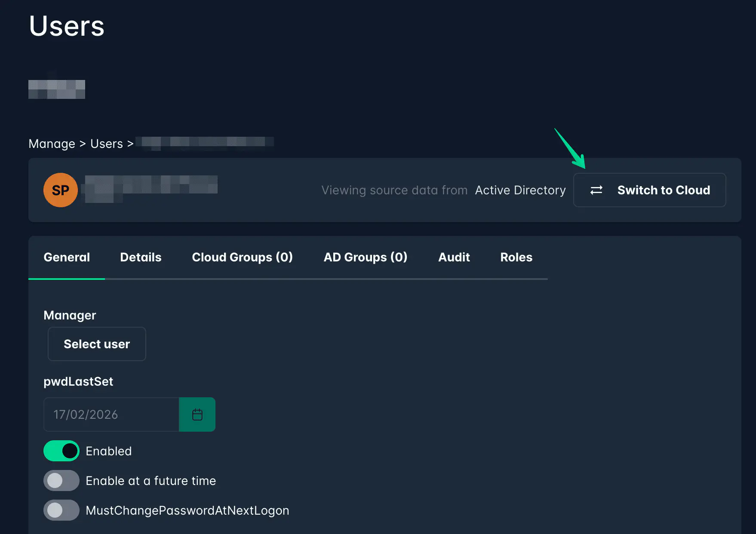Open the pwdLastSet calendar picker

click(x=197, y=414)
